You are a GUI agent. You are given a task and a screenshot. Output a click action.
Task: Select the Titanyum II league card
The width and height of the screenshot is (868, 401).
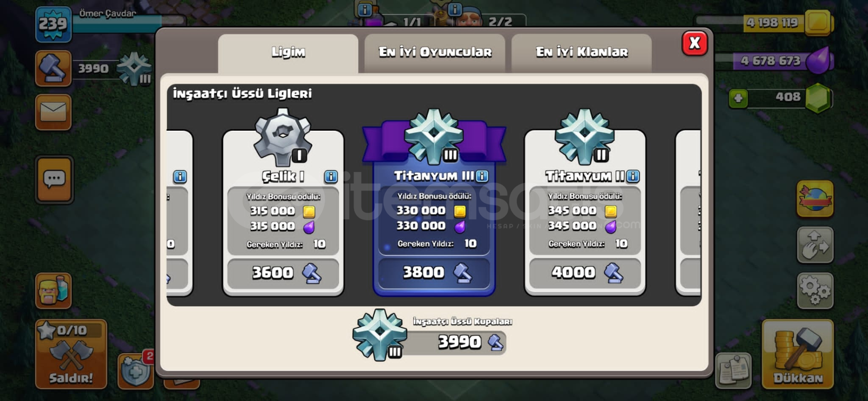point(585,213)
